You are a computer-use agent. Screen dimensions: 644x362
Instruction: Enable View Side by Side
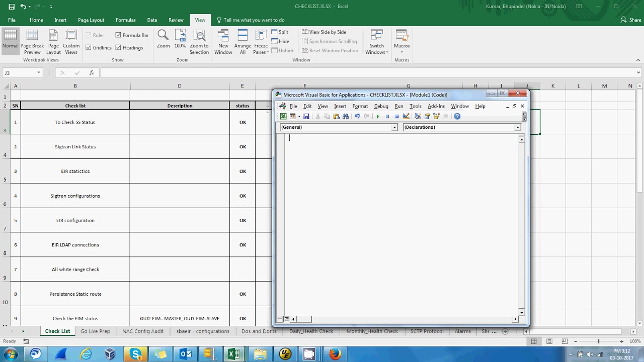(324, 32)
